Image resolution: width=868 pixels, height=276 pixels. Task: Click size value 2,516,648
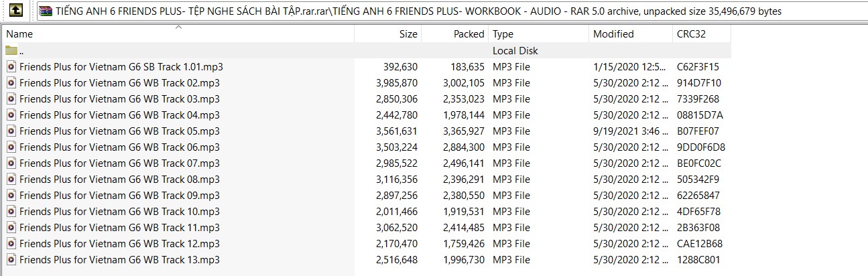(x=397, y=259)
